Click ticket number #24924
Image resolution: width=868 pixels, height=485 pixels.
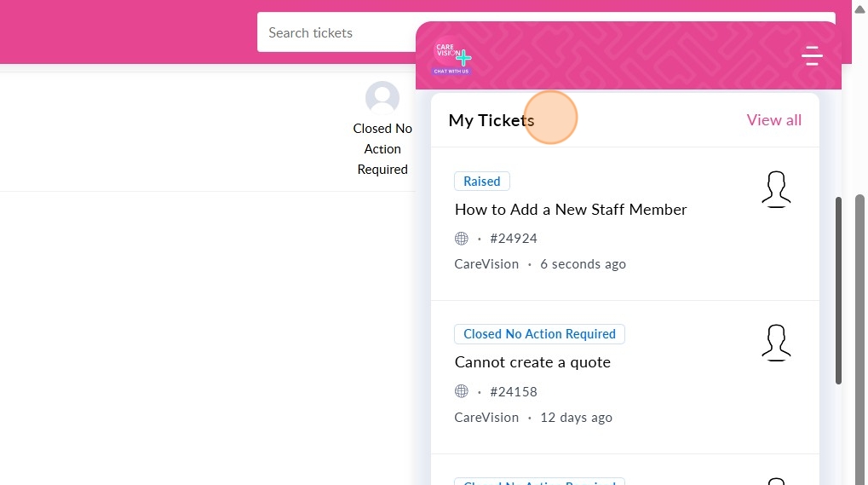[x=514, y=239]
